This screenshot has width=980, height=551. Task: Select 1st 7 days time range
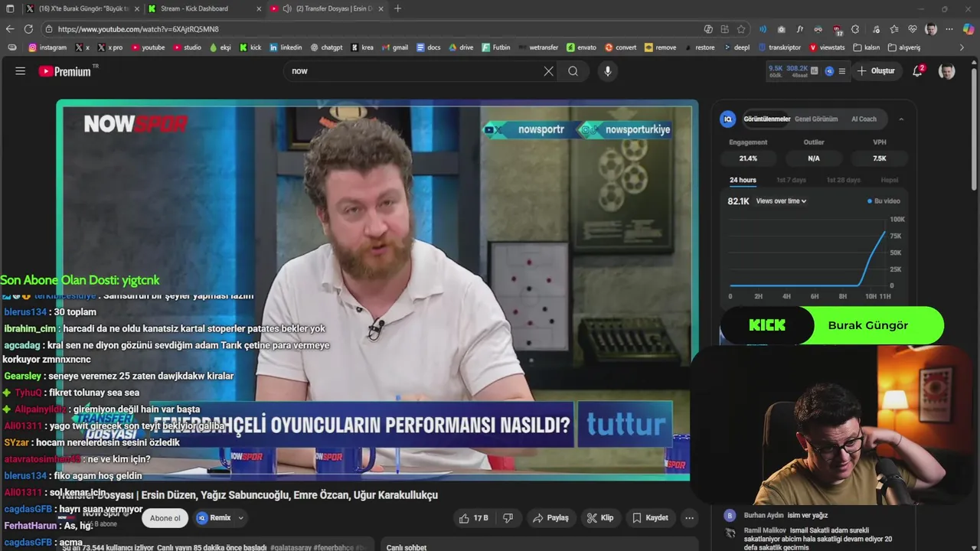791,181
